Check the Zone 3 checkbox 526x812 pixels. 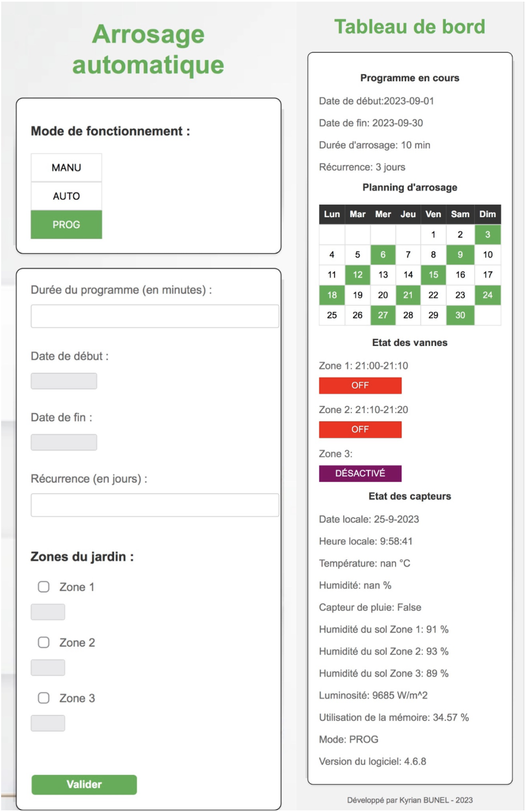[x=44, y=698]
